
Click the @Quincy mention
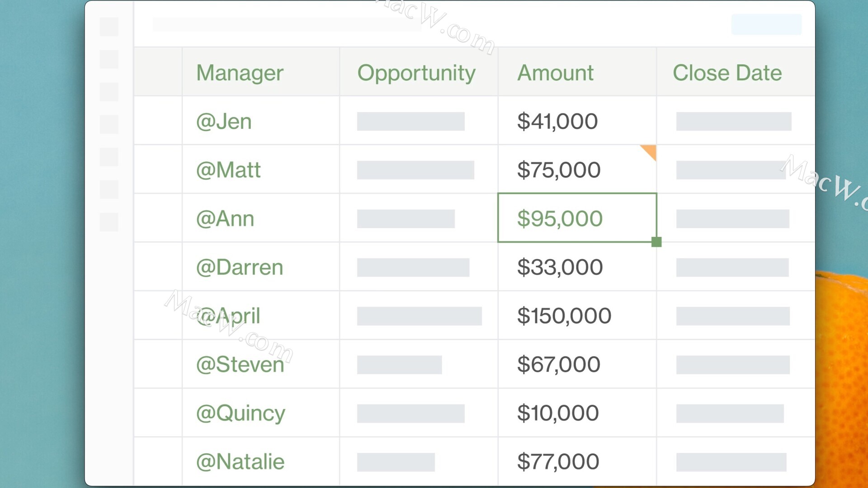click(x=241, y=413)
